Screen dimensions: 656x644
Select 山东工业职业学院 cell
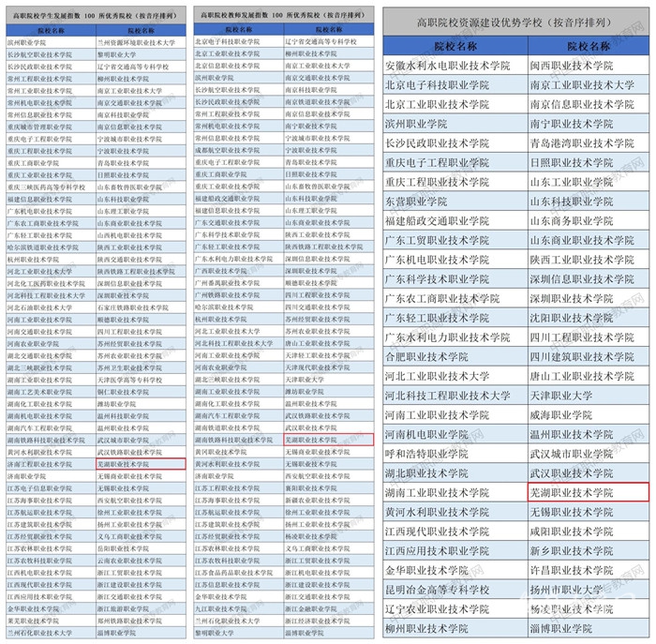click(589, 182)
